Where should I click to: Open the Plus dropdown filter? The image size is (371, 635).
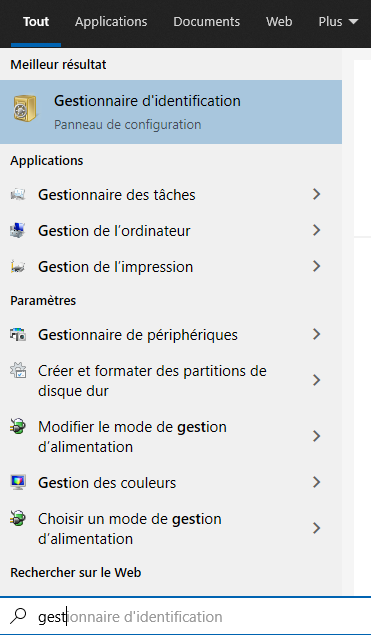point(338,21)
